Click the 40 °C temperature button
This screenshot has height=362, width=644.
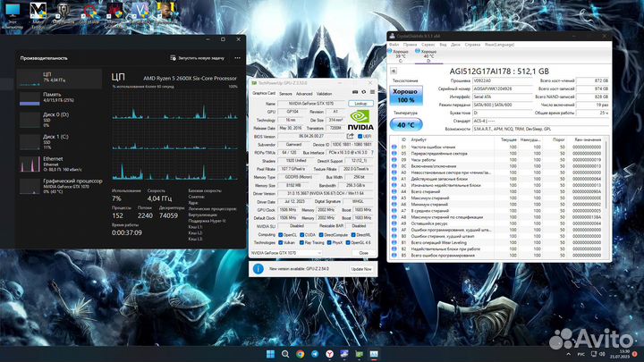(x=405, y=124)
